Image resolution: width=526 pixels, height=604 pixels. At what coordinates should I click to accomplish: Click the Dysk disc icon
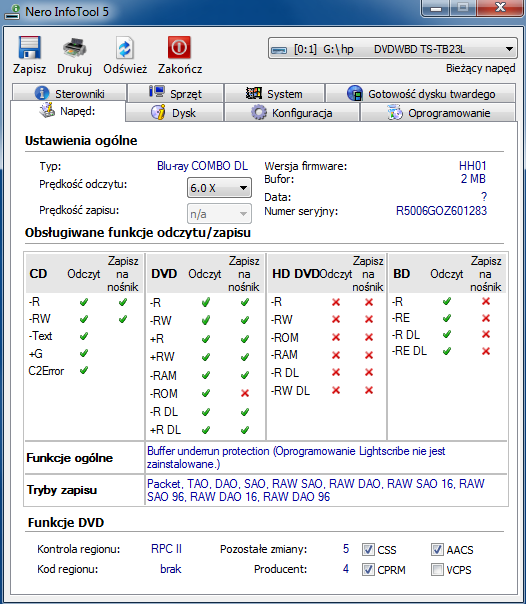[158, 112]
